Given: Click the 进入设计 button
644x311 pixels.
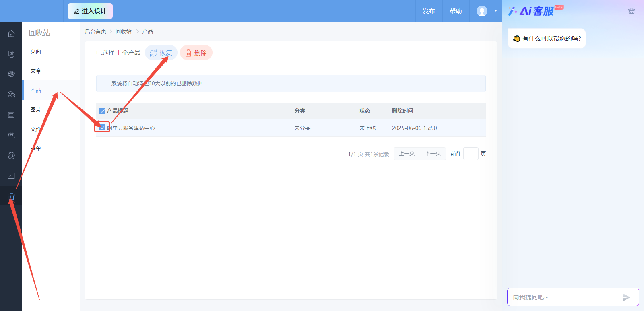Looking at the screenshot, I should [90, 11].
